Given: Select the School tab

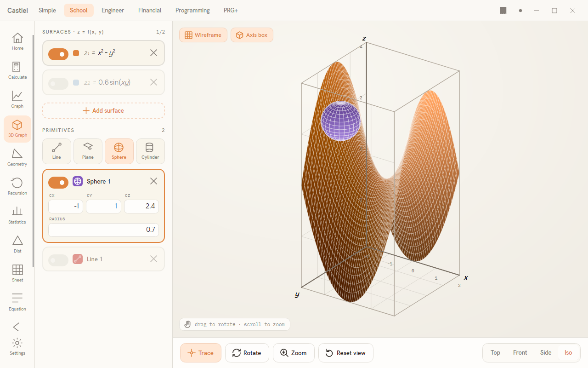Looking at the screenshot, I should point(79,10).
